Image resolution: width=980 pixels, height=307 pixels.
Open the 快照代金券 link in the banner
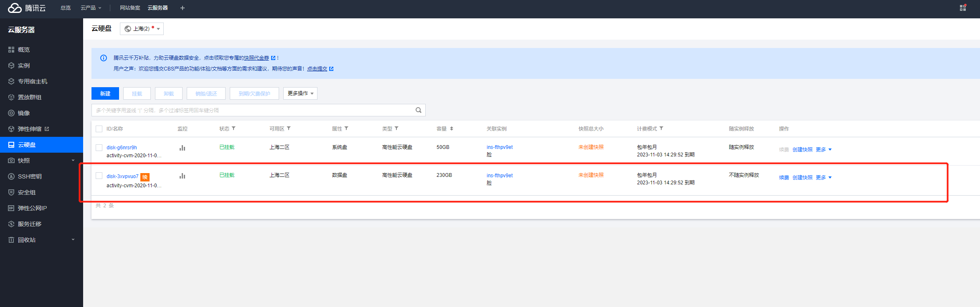click(x=256, y=58)
